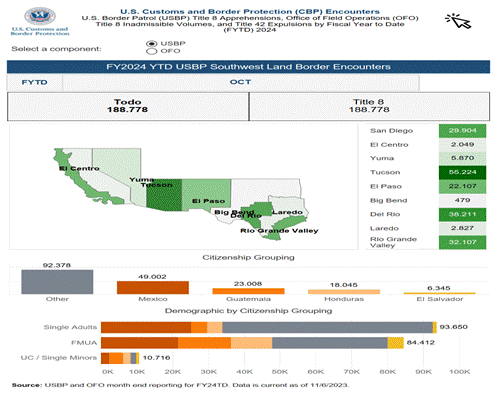Click the 92.378 value above Other bar

click(x=57, y=265)
